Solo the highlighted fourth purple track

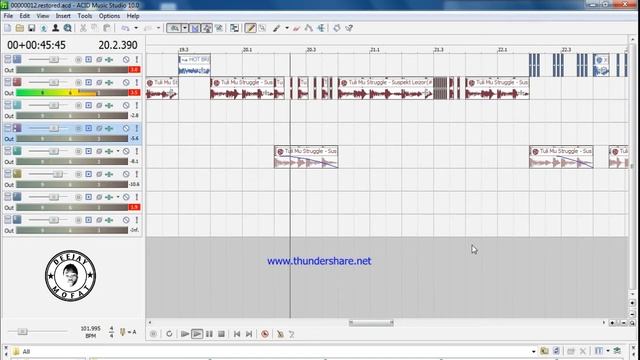(137, 128)
